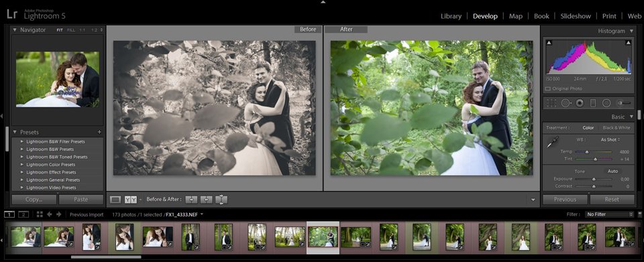Copy Before settings to After
This screenshot has width=644, height=262.
191,200
